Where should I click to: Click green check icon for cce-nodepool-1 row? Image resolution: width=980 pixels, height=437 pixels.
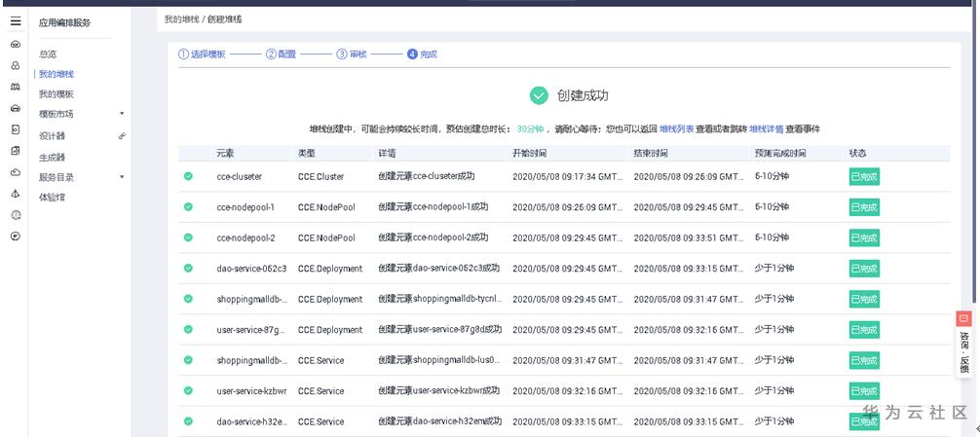point(188,206)
